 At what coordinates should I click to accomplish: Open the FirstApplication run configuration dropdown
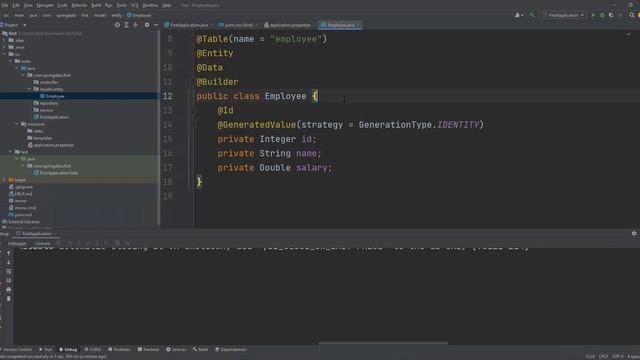(x=563, y=15)
